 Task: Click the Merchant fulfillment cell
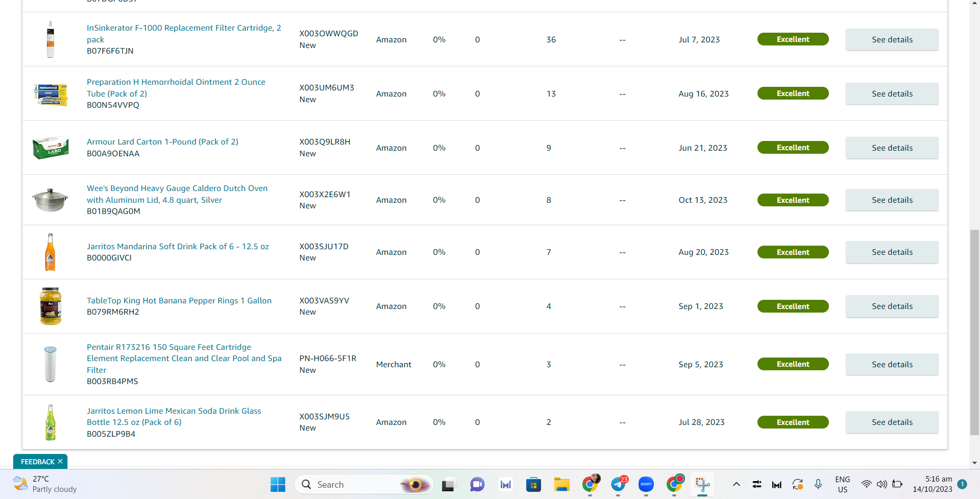point(394,364)
